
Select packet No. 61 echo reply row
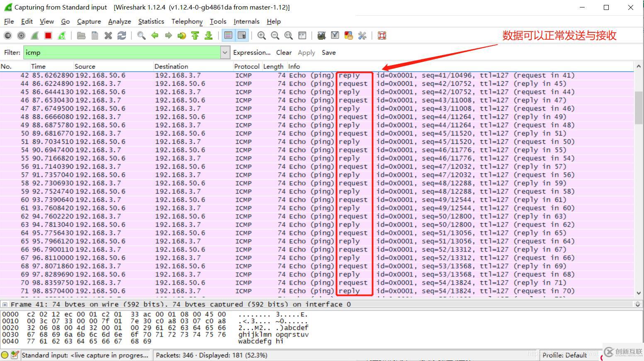317,208
